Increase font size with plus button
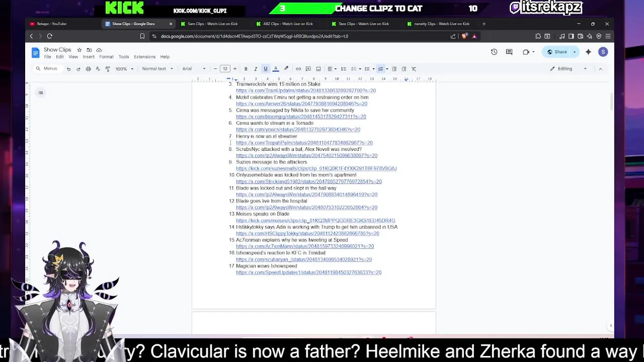644x362 pixels. [234, 69]
